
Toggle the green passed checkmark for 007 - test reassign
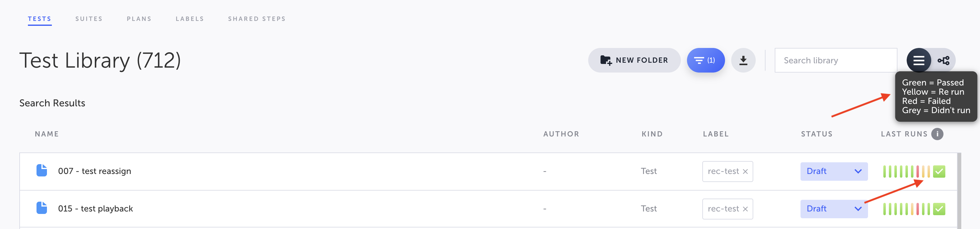[939, 171]
